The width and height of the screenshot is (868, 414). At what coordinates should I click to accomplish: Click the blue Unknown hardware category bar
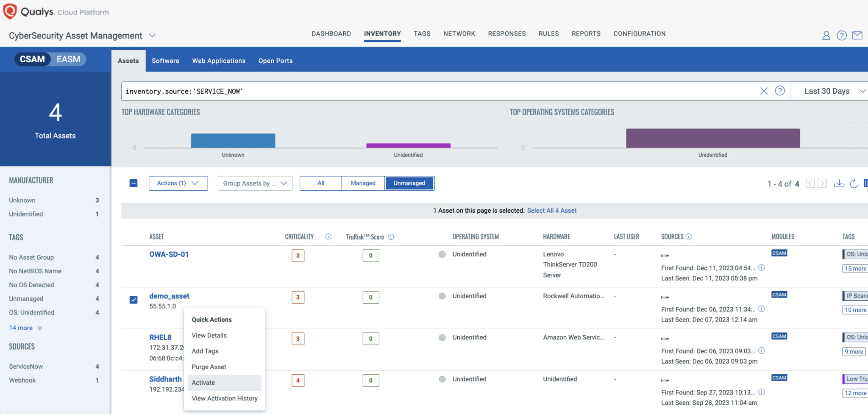[233, 141]
